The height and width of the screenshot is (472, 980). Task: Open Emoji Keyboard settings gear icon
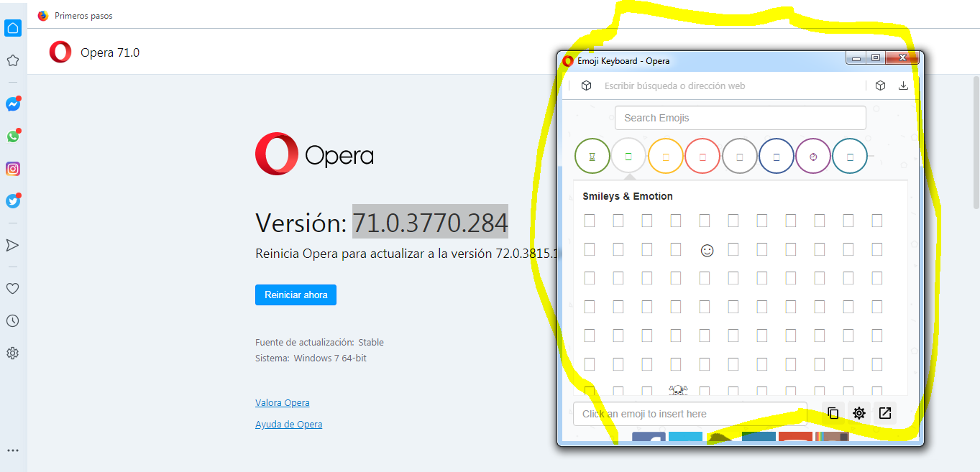tap(859, 413)
